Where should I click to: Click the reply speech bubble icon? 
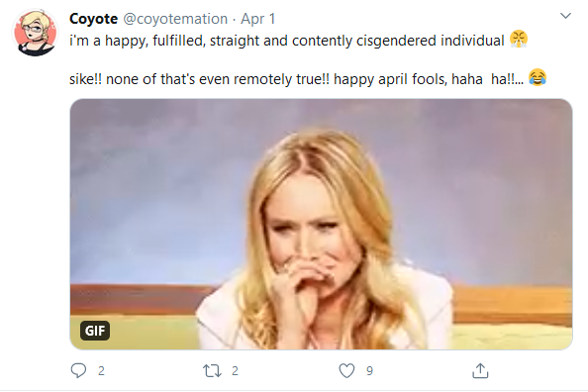[79, 370]
